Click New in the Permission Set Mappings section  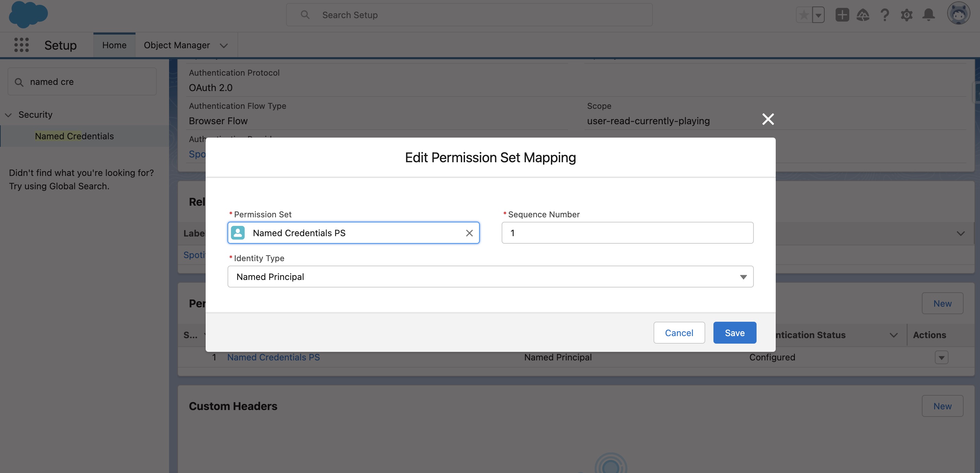[942, 303]
